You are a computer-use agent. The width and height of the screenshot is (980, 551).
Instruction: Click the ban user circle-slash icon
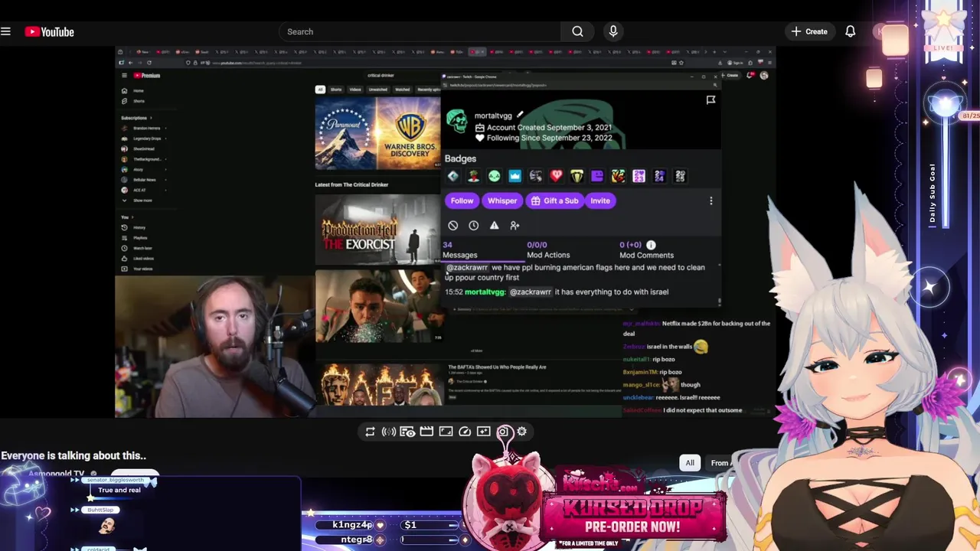tap(453, 226)
